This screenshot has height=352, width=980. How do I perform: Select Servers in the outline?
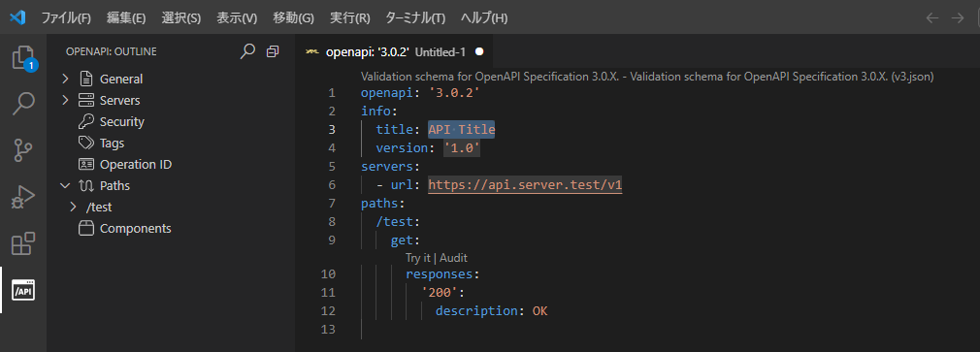tap(120, 101)
